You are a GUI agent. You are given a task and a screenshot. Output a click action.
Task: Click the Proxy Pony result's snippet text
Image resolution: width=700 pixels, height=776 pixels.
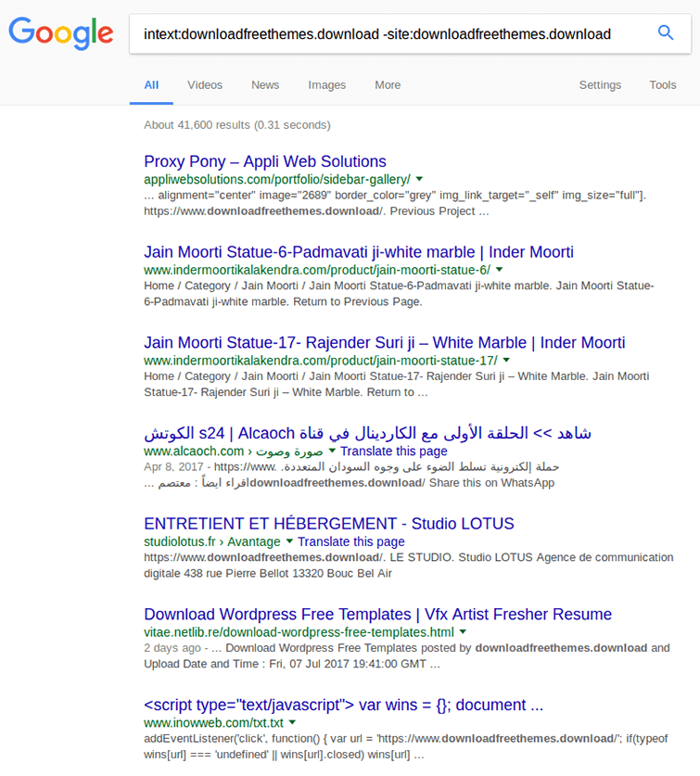pyautogui.click(x=395, y=203)
